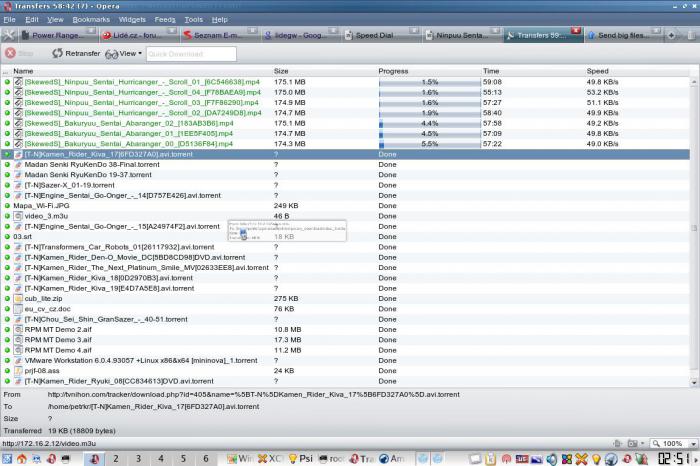Open the File menu
Viewport: 700px width, 466px height.
tap(9, 20)
